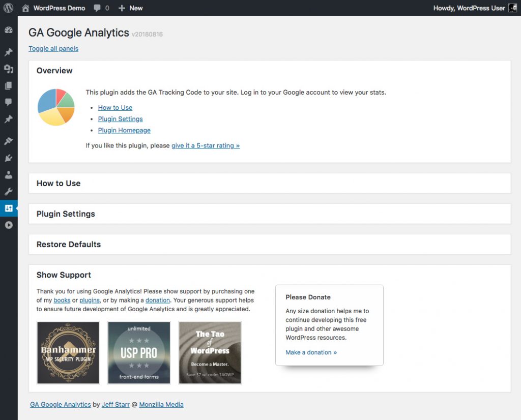Image resolution: width=521 pixels, height=420 pixels.
Task: Click the comments bubble in the top admin bar
Action: pyautogui.click(x=101, y=8)
